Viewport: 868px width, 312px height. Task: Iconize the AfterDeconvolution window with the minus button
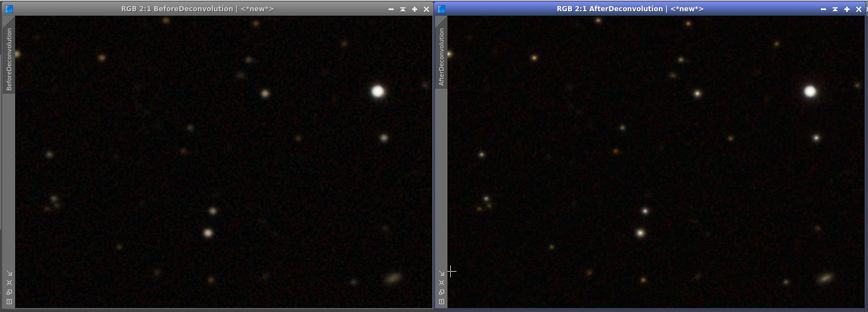(823, 10)
